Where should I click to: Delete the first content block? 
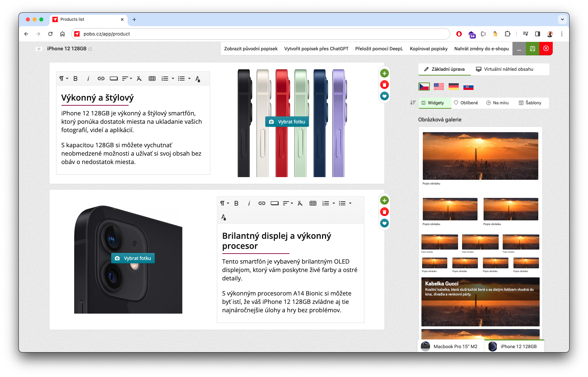click(385, 85)
